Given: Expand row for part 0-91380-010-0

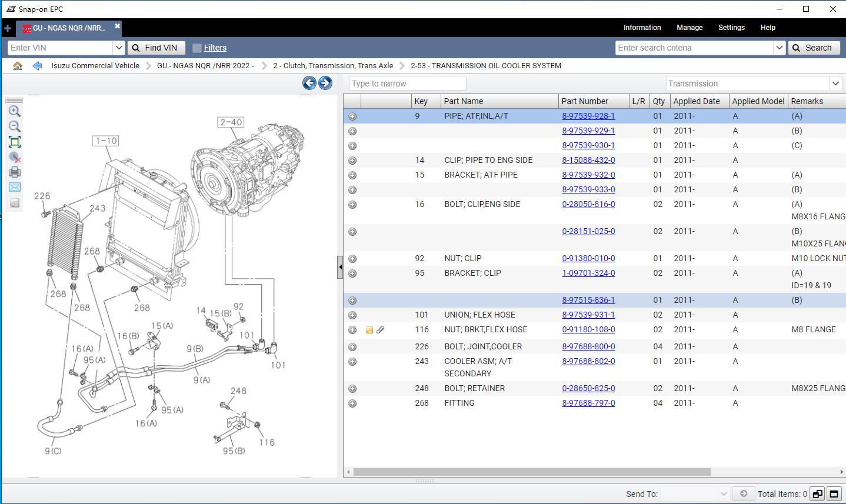Looking at the screenshot, I should 352,259.
